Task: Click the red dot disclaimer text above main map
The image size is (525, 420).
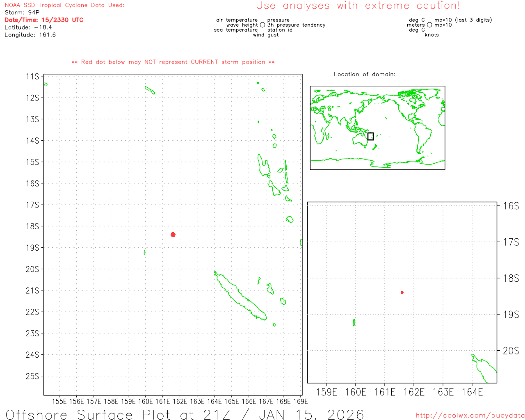Action: [x=173, y=62]
